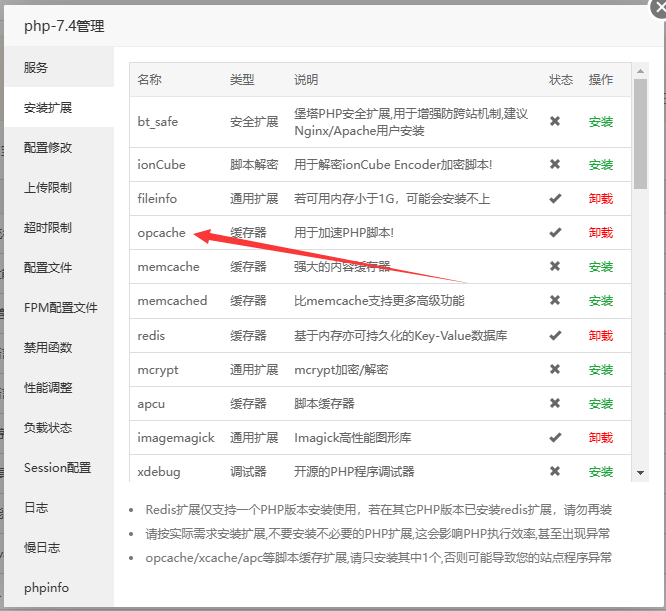Open 配置文件 sidebar item
Screen dimensions: 666x611
pyautogui.click(x=59, y=267)
